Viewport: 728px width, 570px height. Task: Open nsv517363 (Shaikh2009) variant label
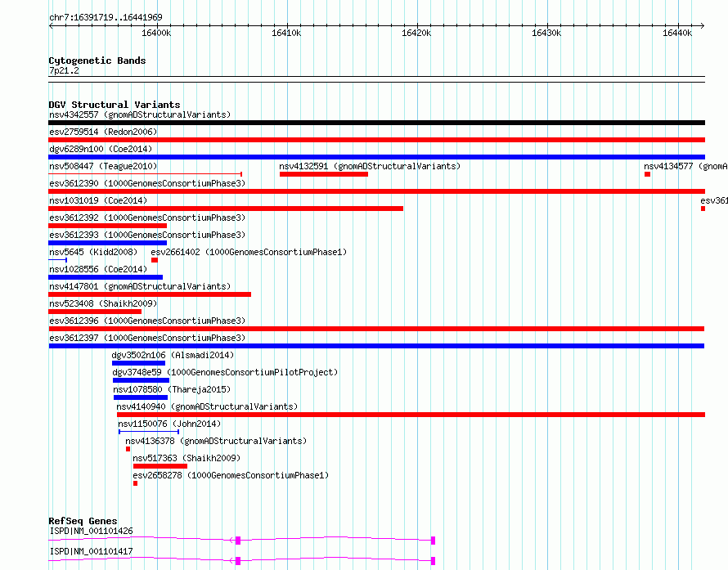(x=186, y=458)
